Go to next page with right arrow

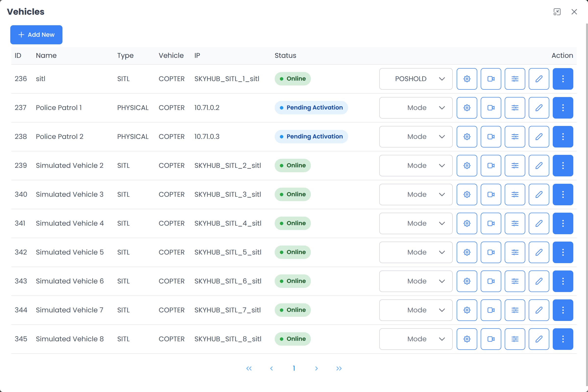click(317, 368)
